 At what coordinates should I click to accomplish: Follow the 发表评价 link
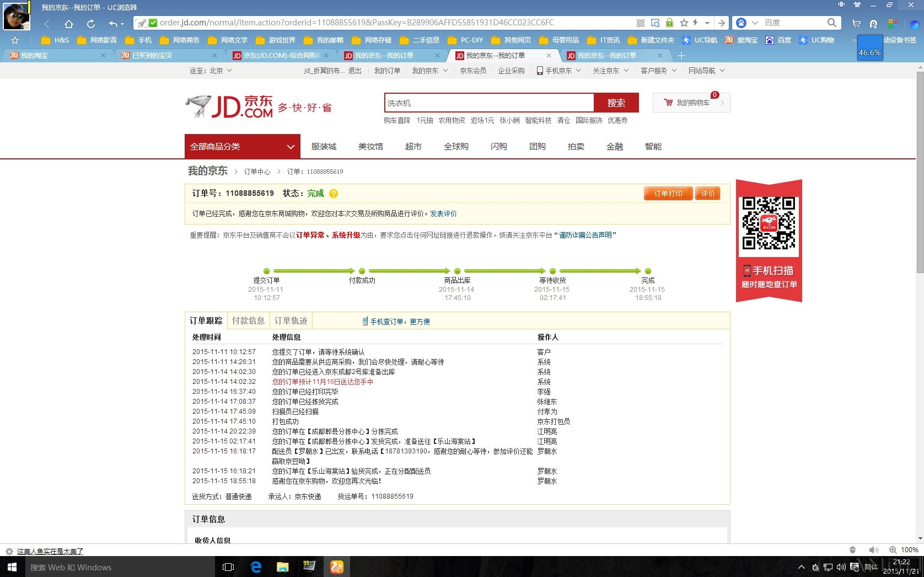point(443,213)
